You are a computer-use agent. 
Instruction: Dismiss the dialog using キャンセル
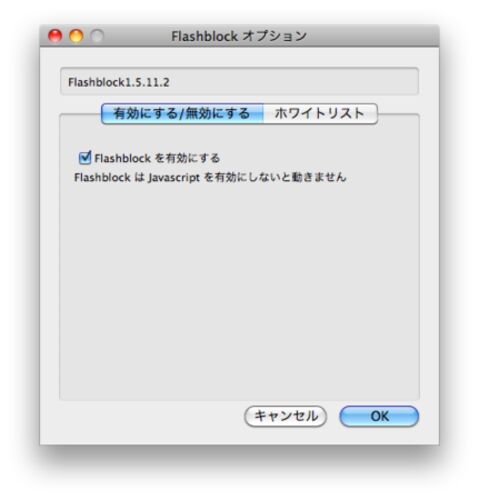tap(286, 416)
